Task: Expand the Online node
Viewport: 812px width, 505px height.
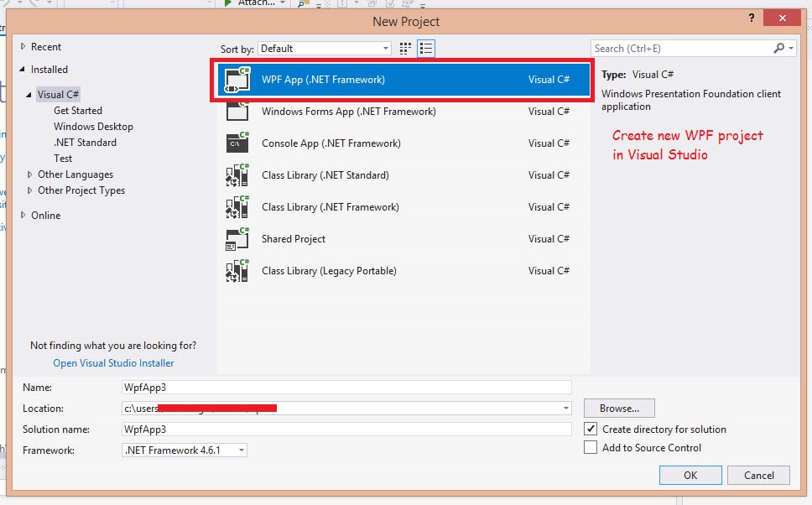Action: pyautogui.click(x=23, y=215)
